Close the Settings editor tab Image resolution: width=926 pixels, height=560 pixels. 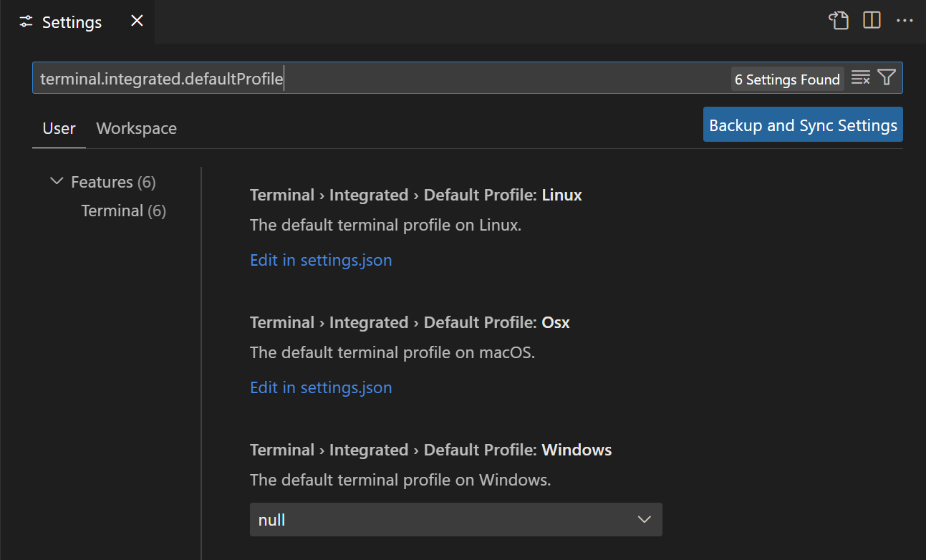click(x=136, y=21)
